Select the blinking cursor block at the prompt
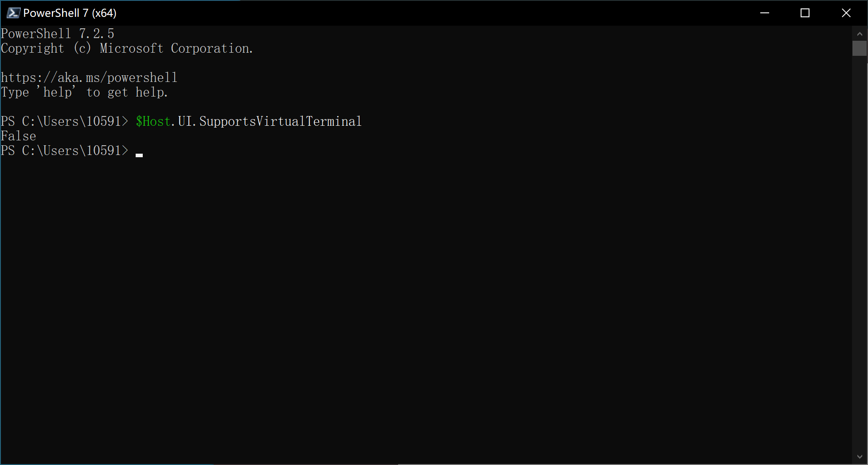This screenshot has height=465, width=868. [139, 154]
